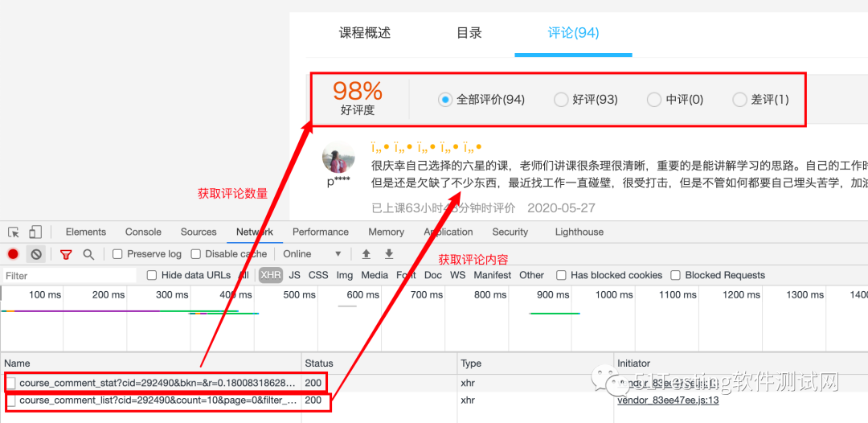Viewport: 868px width, 423px height.
Task: Click the 98% 好评度 rating score
Action: pos(358,97)
